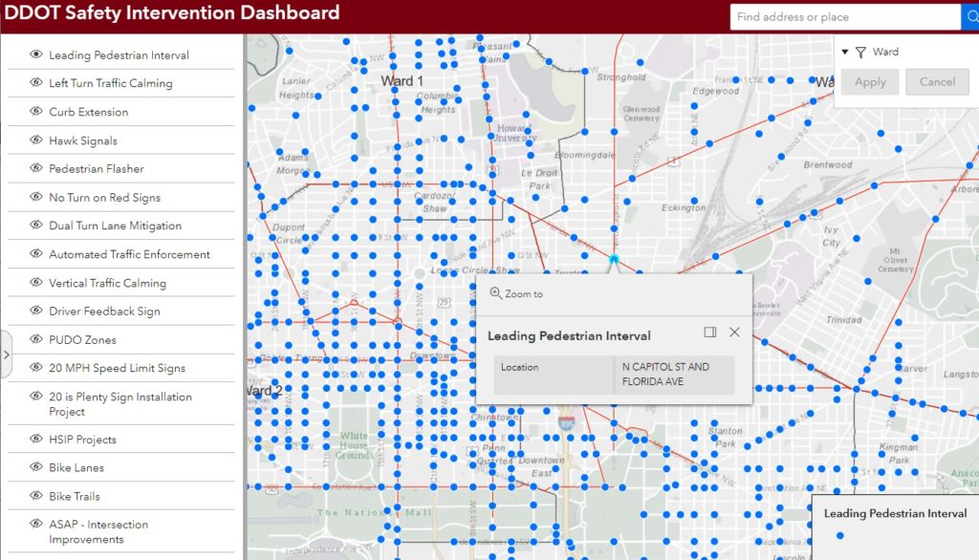The image size is (979, 560).
Task: Select the Bike Lanes layer label
Action: [76, 467]
